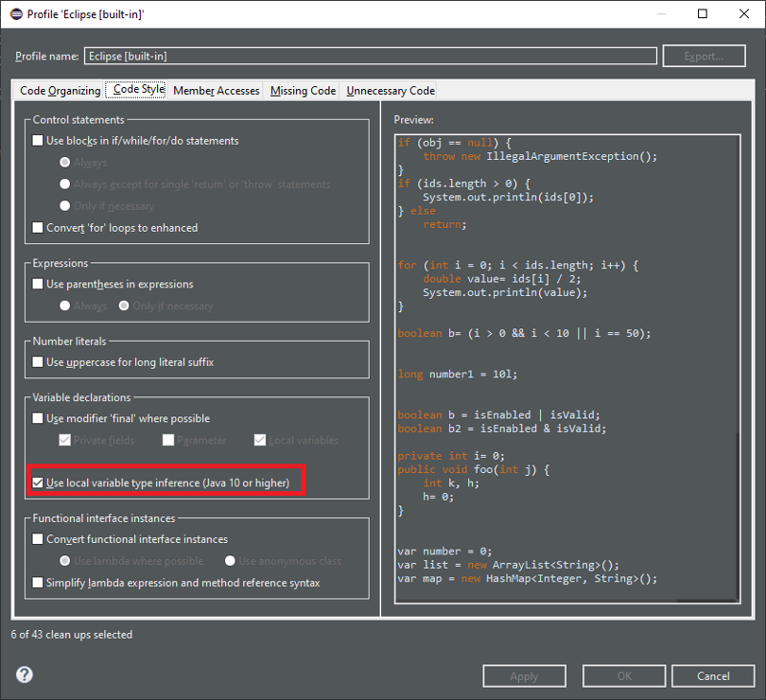
Task: Open the Unnecessary Code tab
Action: (x=391, y=90)
